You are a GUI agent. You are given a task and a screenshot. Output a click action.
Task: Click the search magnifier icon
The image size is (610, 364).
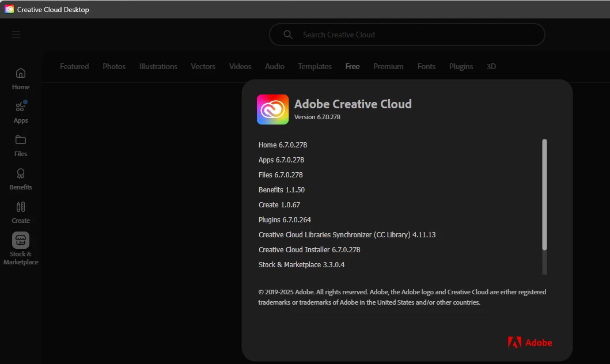point(288,35)
